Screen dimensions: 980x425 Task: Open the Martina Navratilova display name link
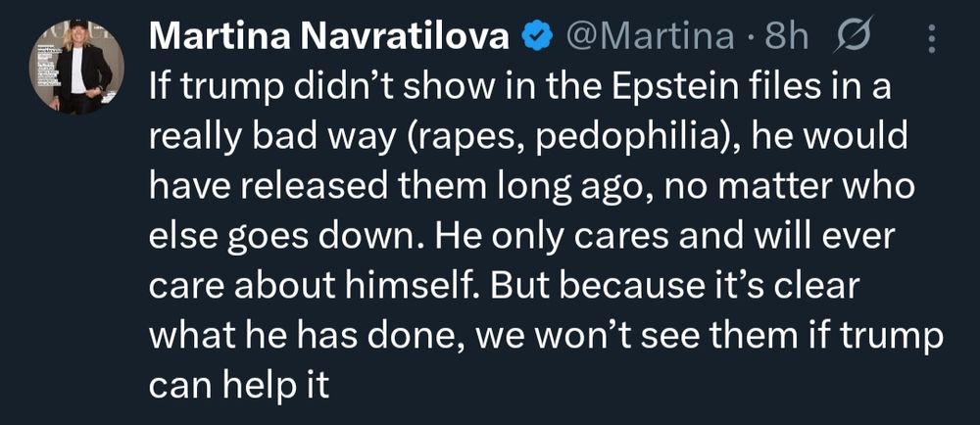[328, 39]
